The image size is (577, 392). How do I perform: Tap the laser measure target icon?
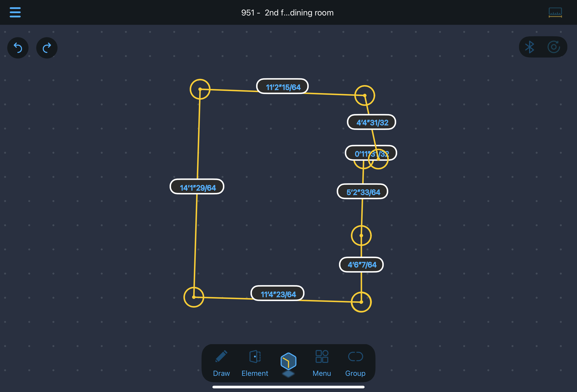pos(553,47)
